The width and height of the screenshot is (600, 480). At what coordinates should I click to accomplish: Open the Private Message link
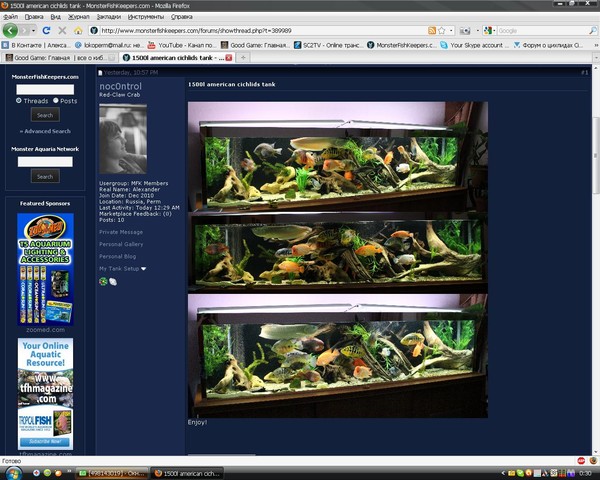click(x=121, y=232)
